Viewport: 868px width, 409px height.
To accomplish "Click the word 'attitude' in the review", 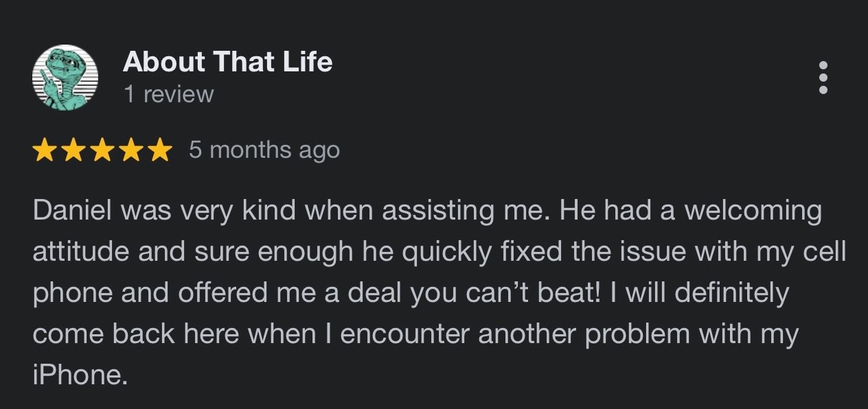I will [x=82, y=253].
